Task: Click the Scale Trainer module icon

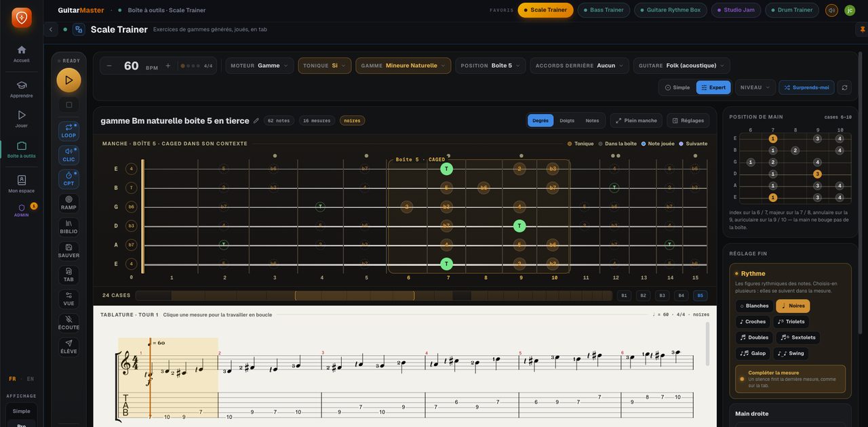Action: tap(79, 29)
